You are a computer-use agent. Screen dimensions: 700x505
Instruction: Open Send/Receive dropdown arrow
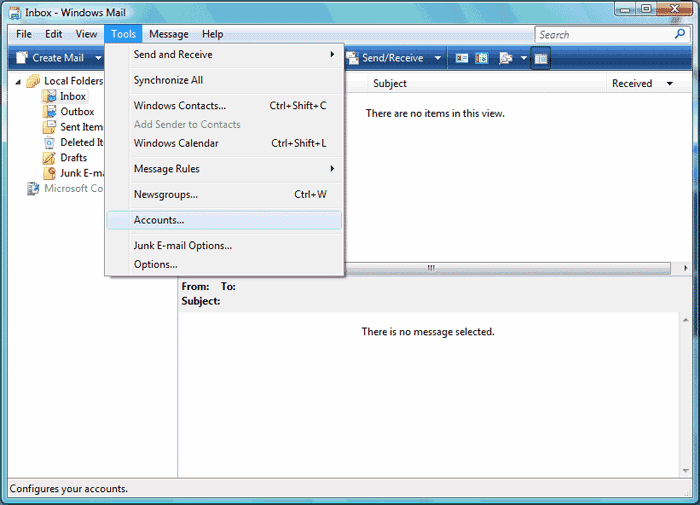(x=438, y=58)
